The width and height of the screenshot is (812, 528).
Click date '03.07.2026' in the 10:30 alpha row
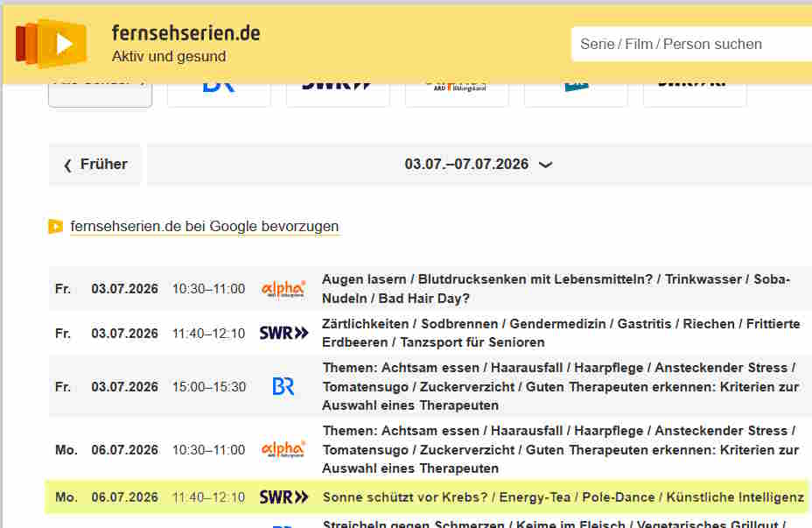click(125, 289)
